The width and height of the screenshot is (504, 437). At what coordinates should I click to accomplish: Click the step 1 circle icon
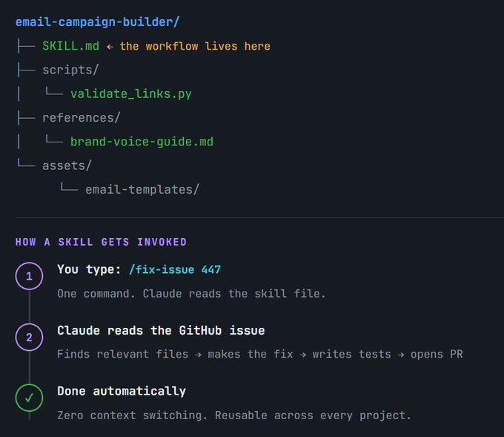29,276
